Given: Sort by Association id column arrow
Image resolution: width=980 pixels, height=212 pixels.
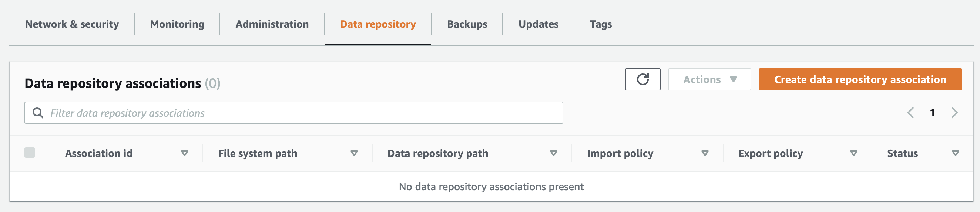Looking at the screenshot, I should click(185, 154).
